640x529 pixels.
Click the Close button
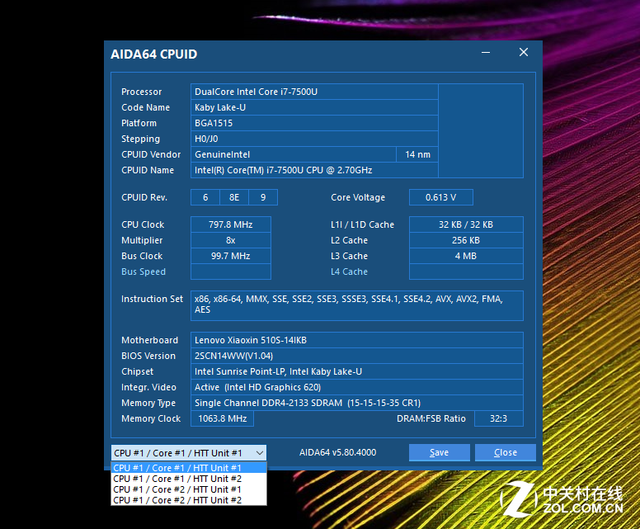coord(505,453)
